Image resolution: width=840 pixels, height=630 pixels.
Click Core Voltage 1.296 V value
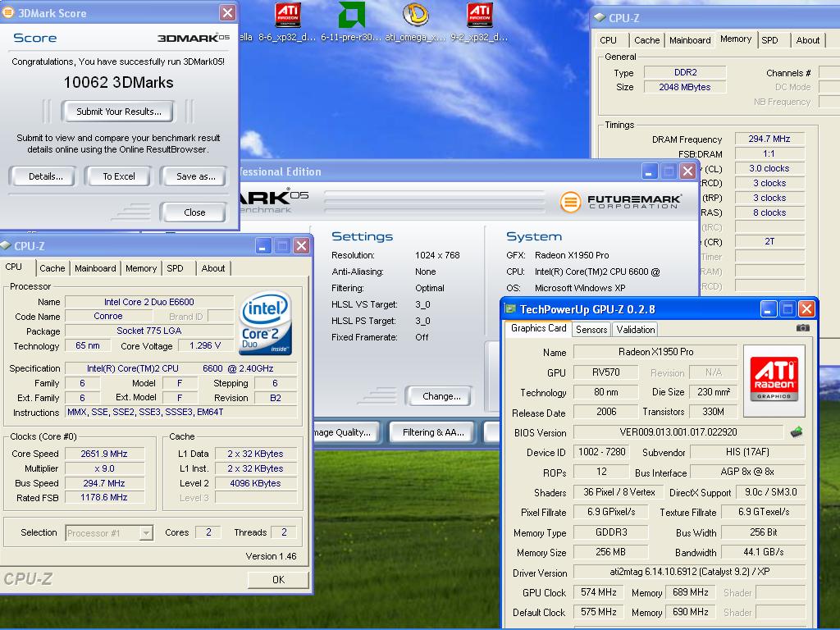204,345
